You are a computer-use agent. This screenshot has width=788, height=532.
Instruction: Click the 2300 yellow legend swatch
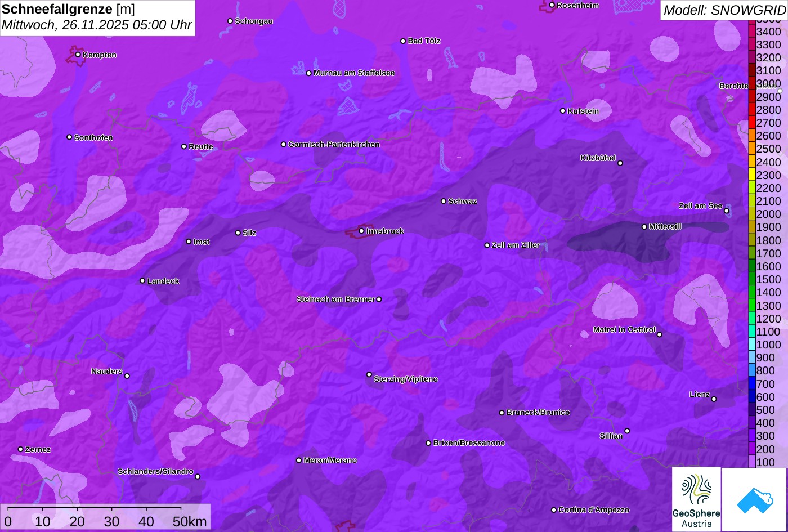pos(751,175)
